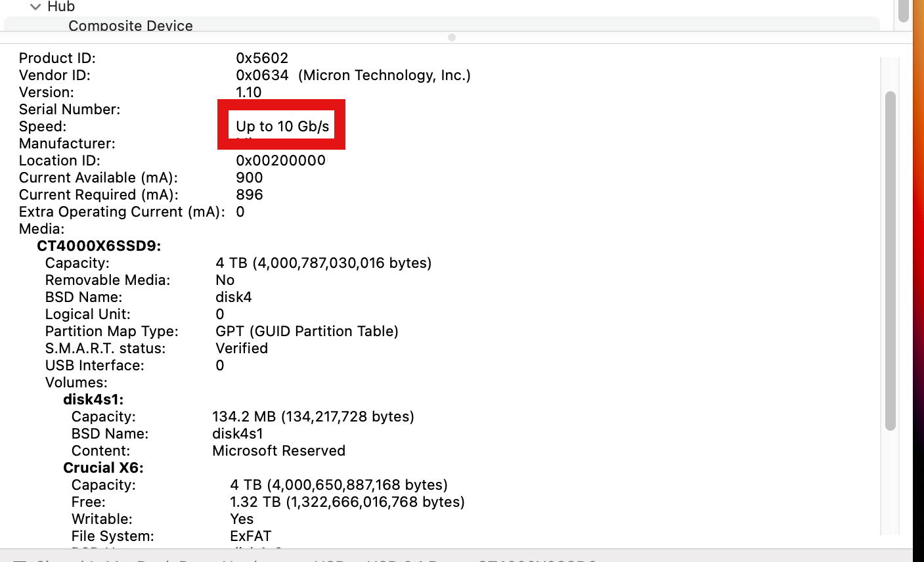Click the "S.M.A.R.T. status:" label

click(x=106, y=349)
